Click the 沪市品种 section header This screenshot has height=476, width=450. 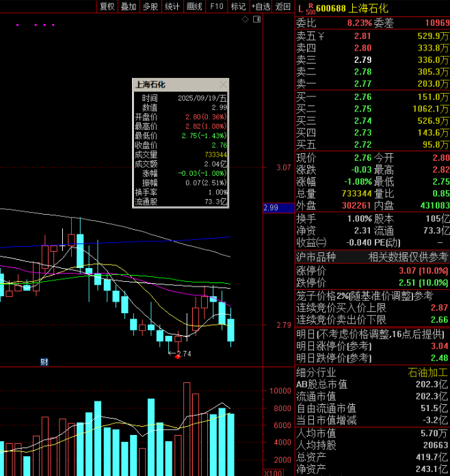[372, 257]
